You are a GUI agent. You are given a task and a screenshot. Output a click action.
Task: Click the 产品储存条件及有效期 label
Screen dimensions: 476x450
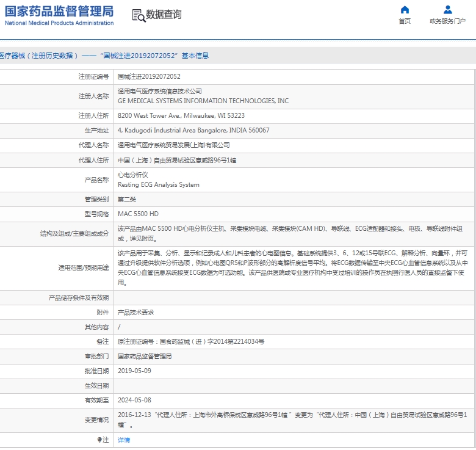pyautogui.click(x=79, y=298)
